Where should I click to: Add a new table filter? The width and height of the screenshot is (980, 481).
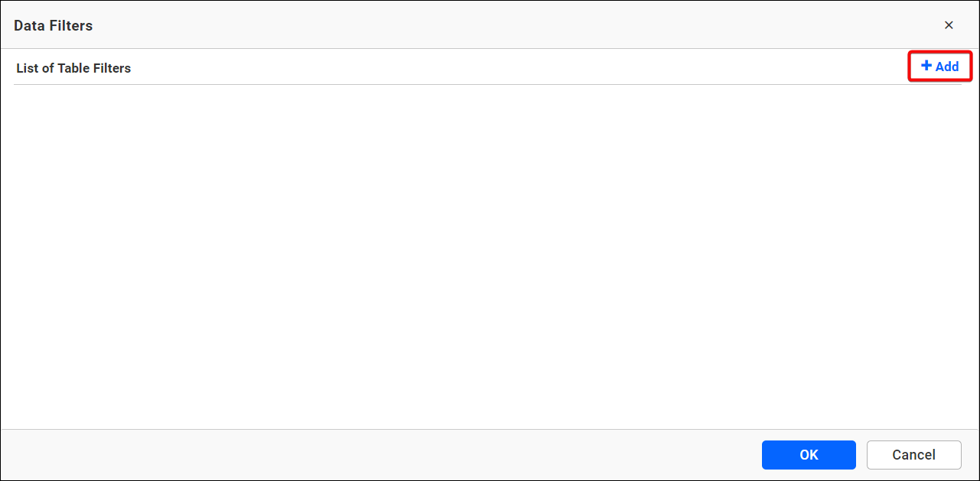click(940, 67)
